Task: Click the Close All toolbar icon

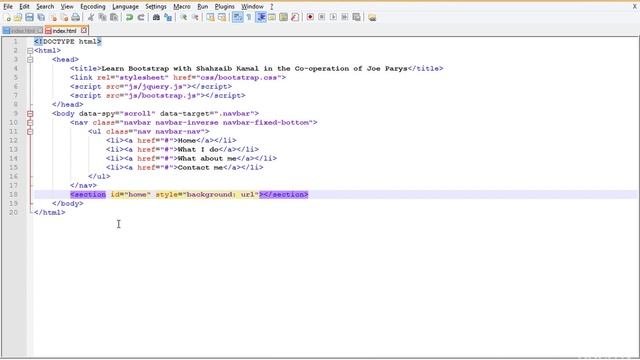Action: tap(64, 17)
